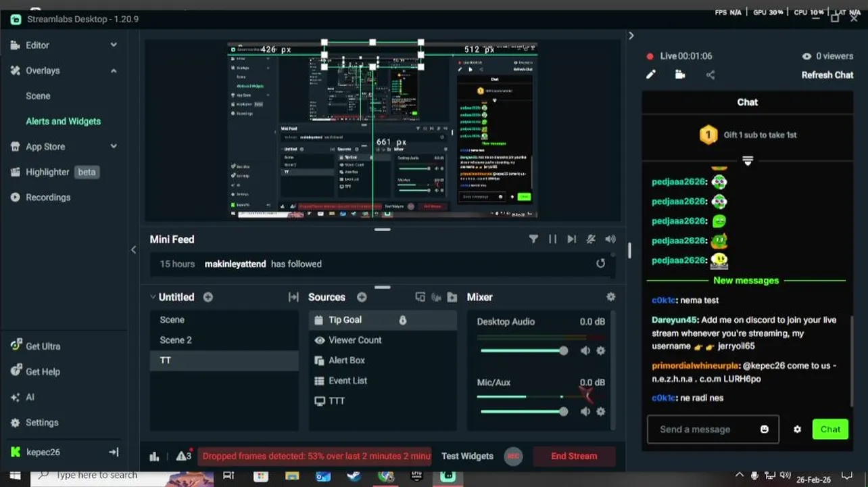This screenshot has height=487, width=868.
Task: Repeat the makinleyattend follow alert
Action: coord(600,264)
